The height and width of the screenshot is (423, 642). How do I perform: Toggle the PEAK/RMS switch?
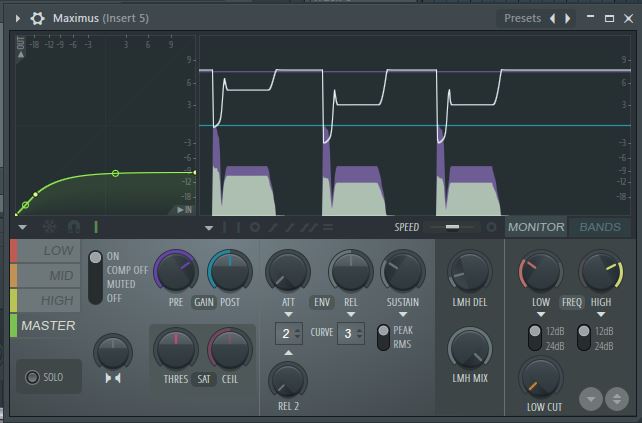(x=383, y=337)
